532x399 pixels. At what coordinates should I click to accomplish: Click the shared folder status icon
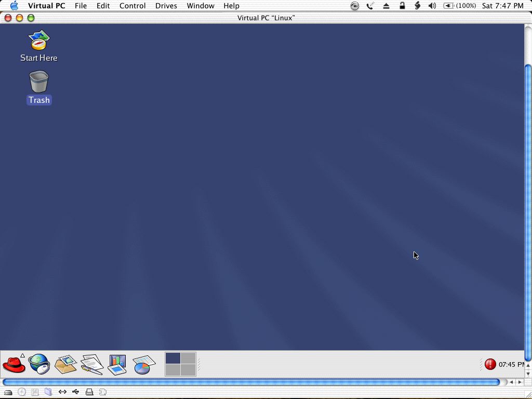tap(48, 392)
